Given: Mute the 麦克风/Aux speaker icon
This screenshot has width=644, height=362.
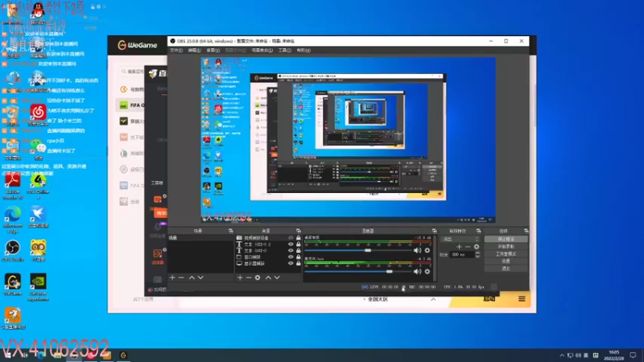Looking at the screenshot, I should 417,271.
